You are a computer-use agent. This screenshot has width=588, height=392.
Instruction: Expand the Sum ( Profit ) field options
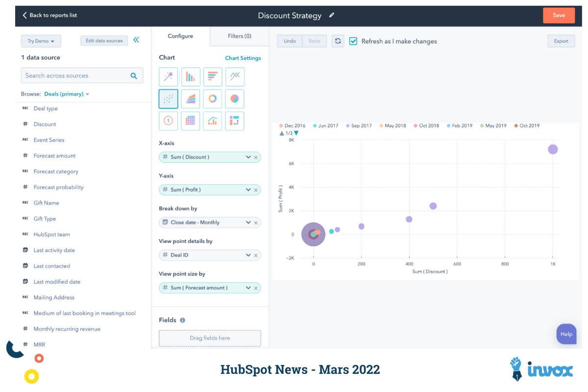click(x=248, y=190)
